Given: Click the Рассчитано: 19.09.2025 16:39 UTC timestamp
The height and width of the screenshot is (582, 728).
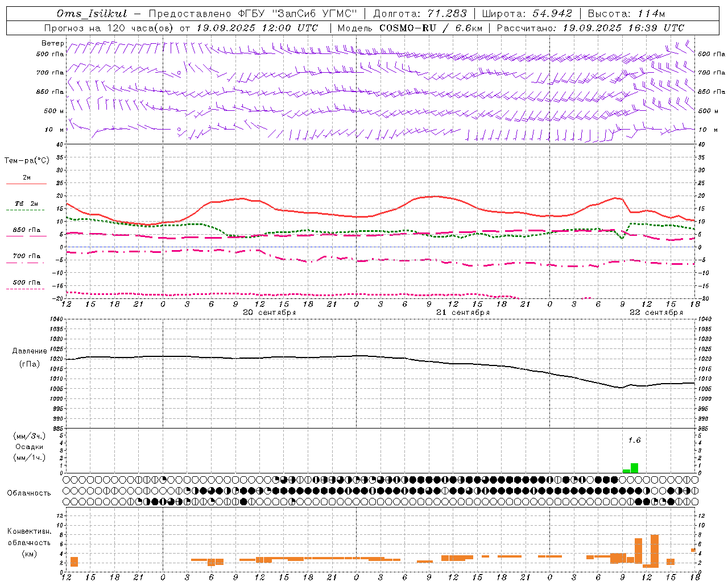Looking at the screenshot, I should pos(590,28).
